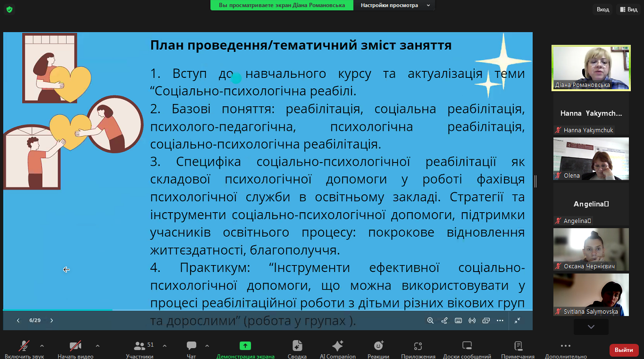Expand audio options arrow next to microphone
Screen dimensions: 644x359
tap(42, 346)
